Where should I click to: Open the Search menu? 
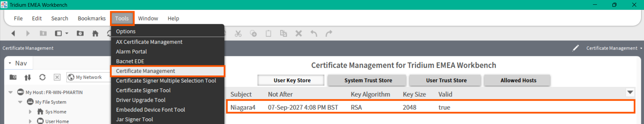click(59, 18)
